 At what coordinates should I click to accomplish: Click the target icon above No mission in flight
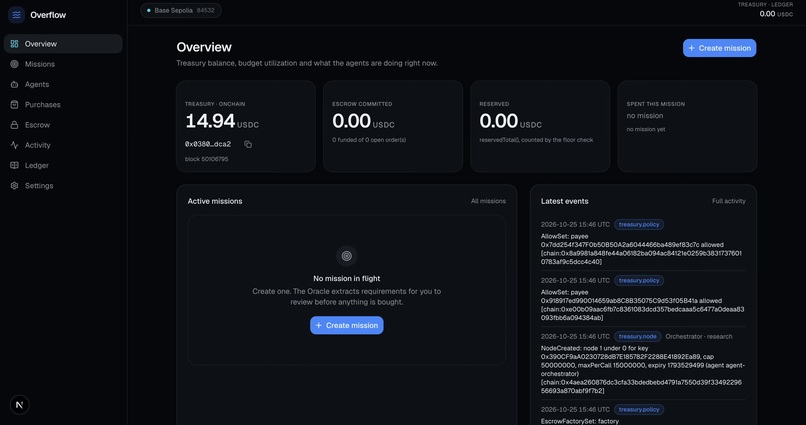[346, 256]
